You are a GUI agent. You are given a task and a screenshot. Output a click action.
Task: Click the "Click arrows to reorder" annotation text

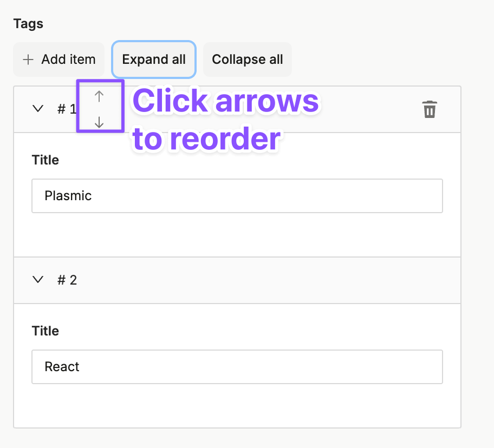225,120
